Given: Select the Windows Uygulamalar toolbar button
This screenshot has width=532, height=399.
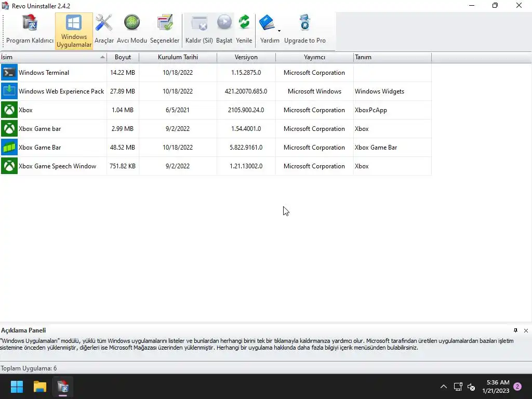Looking at the screenshot, I should point(74,31).
